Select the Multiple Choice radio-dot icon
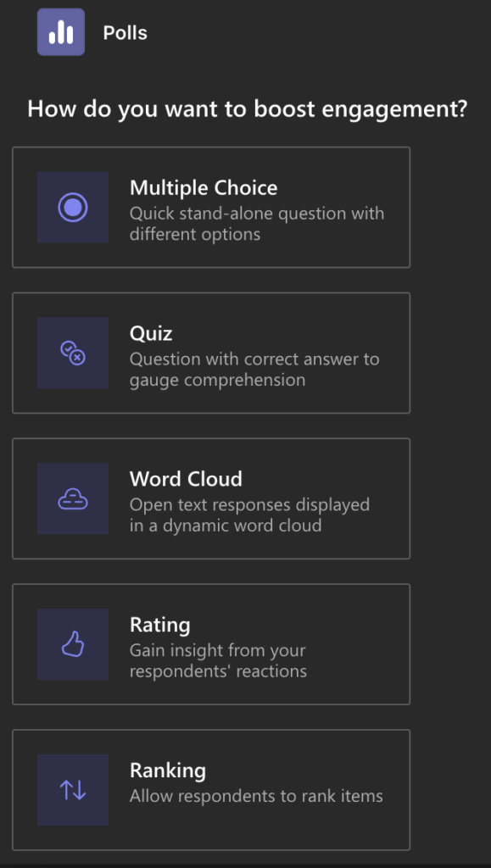The height and width of the screenshot is (868, 491). (x=73, y=207)
